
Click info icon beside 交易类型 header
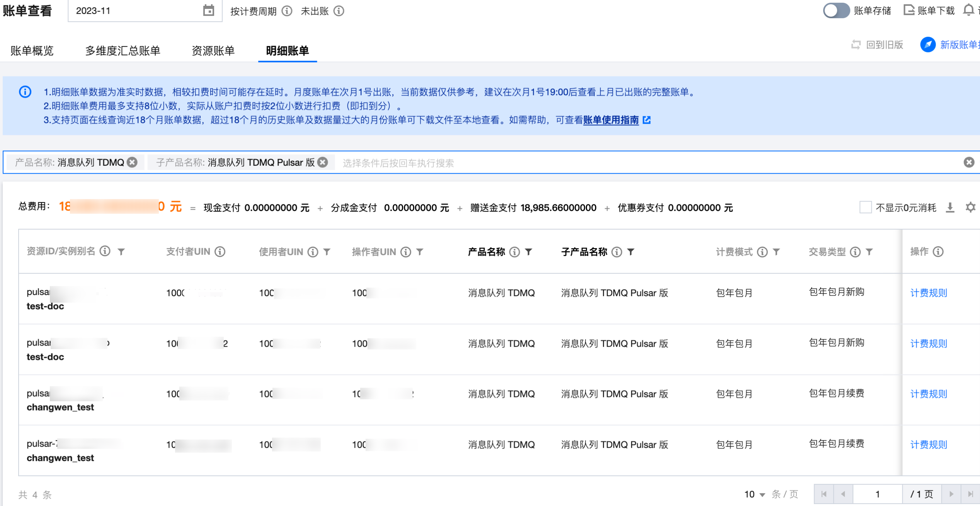856,252
